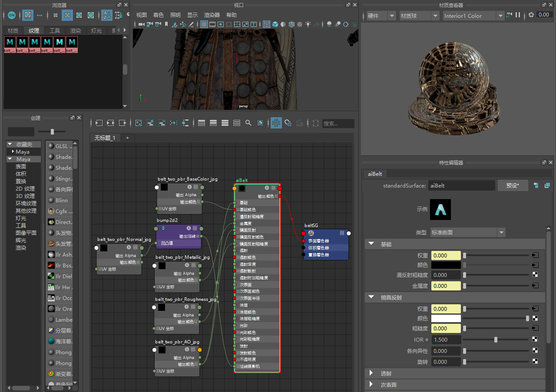Click the light bulb icon in viewport toolbar
Image resolution: width=556 pixels, height=392 pixels.
pos(308,25)
